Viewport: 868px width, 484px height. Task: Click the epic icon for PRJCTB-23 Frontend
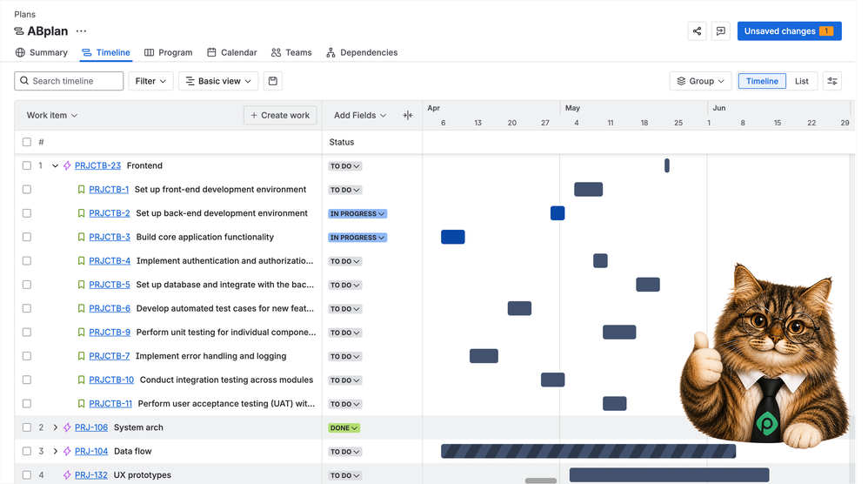pyautogui.click(x=68, y=165)
